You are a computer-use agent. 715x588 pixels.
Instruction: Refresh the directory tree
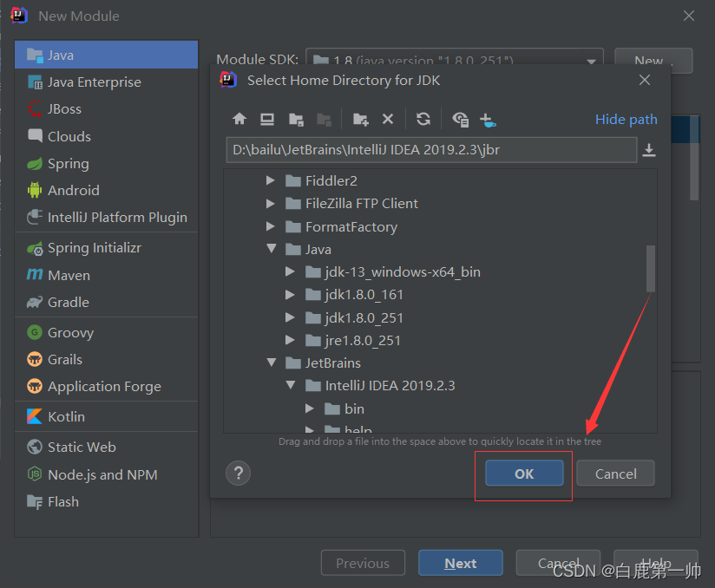(423, 119)
